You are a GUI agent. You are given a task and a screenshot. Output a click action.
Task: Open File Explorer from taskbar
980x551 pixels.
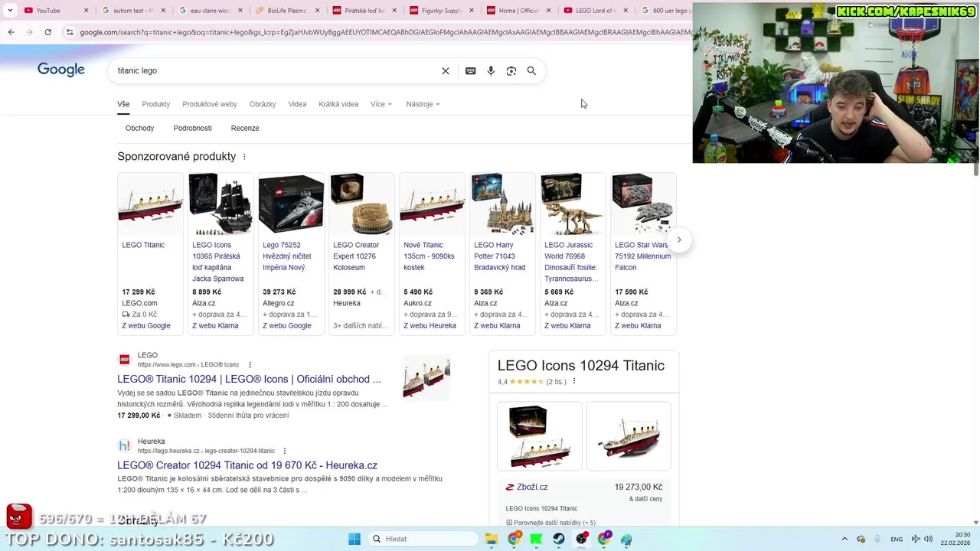tap(492, 539)
